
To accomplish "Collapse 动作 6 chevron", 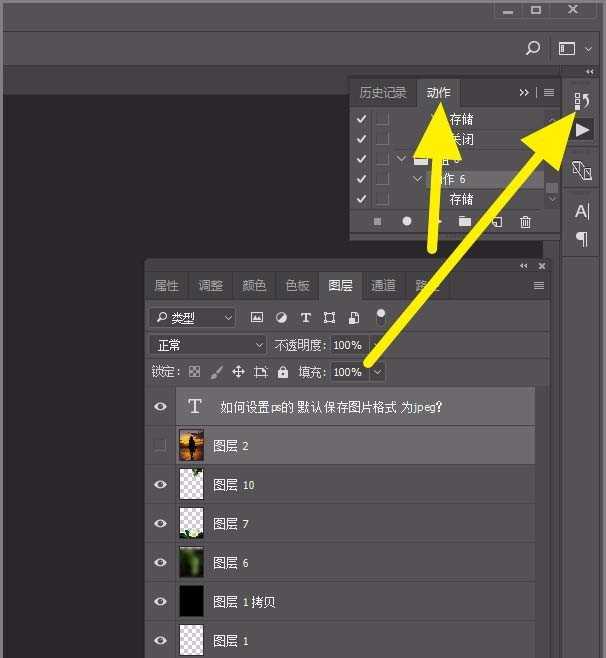I will pyautogui.click(x=417, y=179).
